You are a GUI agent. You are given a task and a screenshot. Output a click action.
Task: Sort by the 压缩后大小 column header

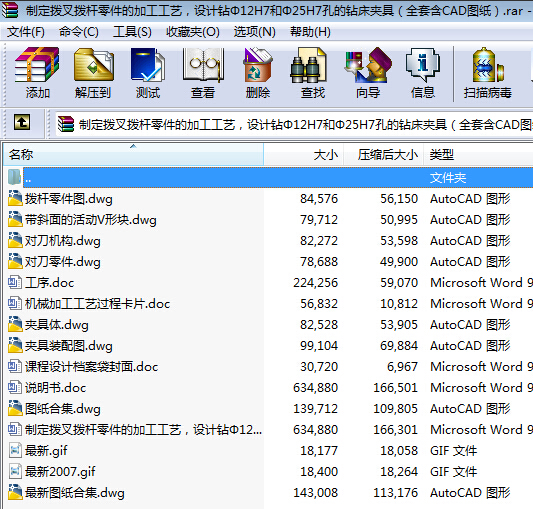click(x=383, y=155)
